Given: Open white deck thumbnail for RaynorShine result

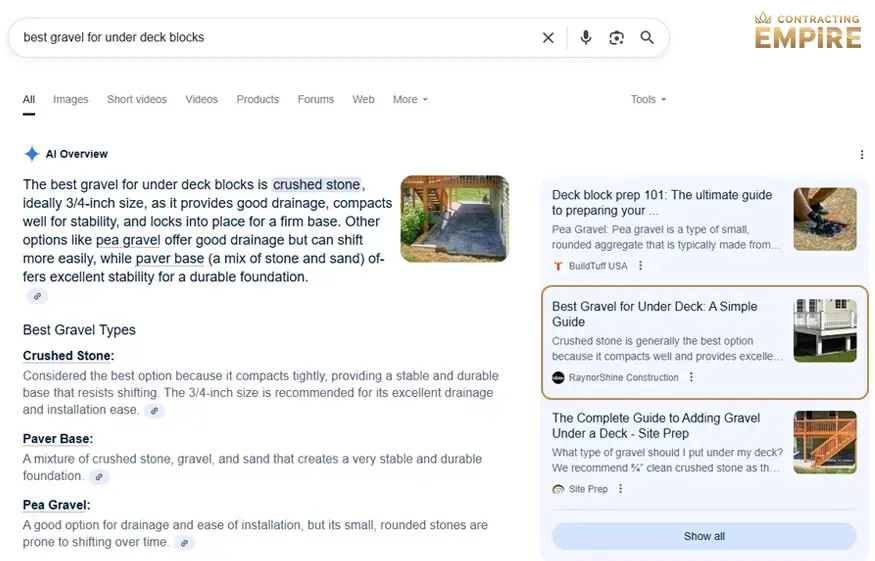Looking at the screenshot, I should coord(825,330).
